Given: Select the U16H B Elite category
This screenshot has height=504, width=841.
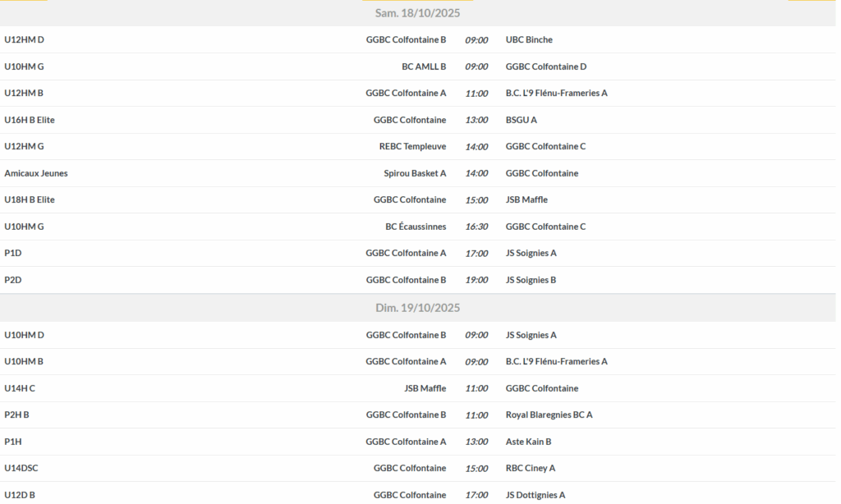Looking at the screenshot, I should pos(30,120).
